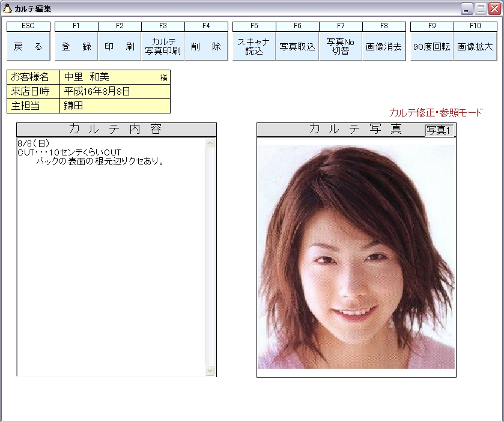Switch photo number with 写真No切替
Viewport: 504px width, 422px height.
click(x=341, y=47)
